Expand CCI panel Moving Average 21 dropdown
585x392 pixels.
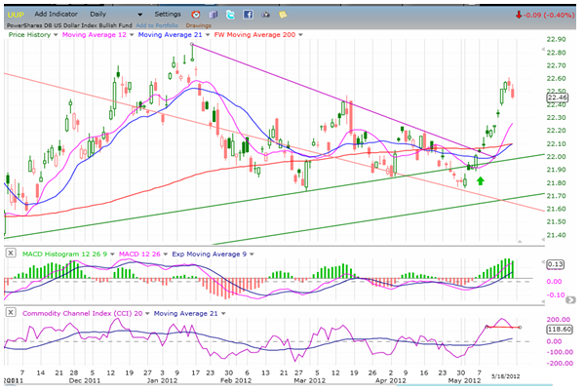click(x=223, y=313)
